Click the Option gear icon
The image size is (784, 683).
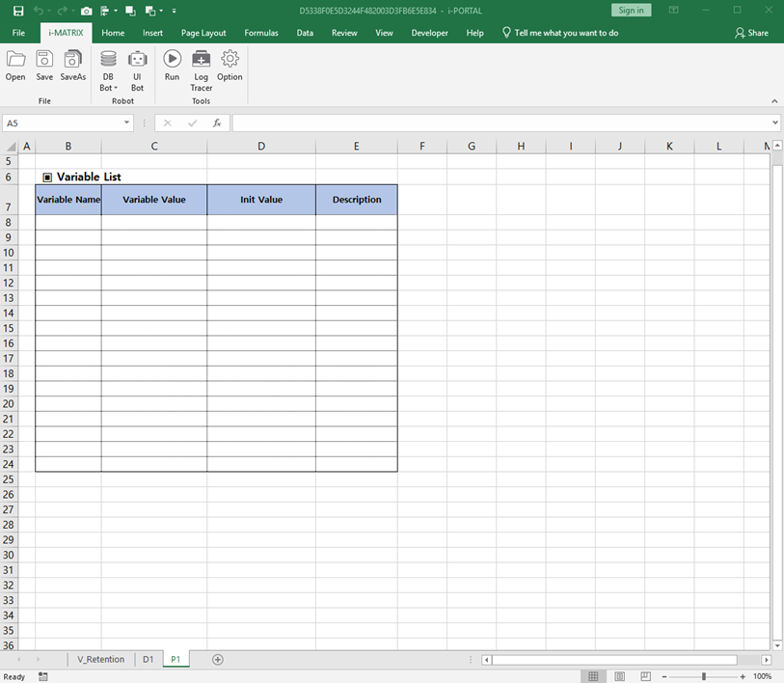(x=230, y=61)
